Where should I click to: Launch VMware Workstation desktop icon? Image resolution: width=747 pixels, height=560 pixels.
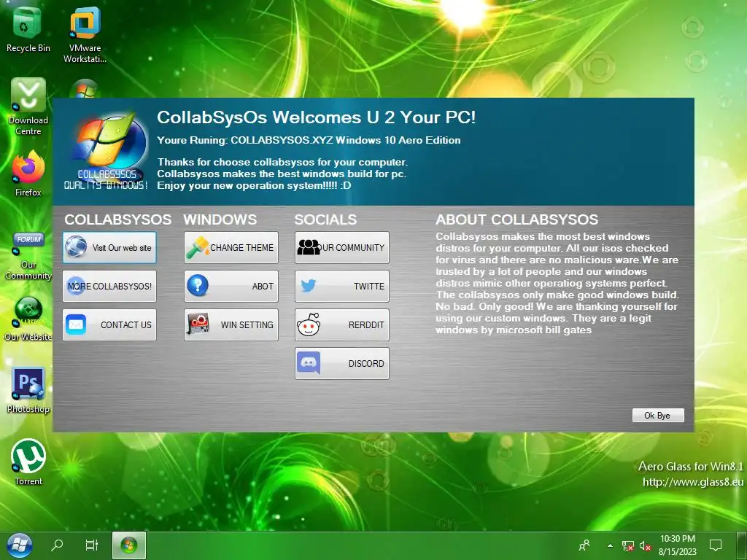click(x=85, y=34)
